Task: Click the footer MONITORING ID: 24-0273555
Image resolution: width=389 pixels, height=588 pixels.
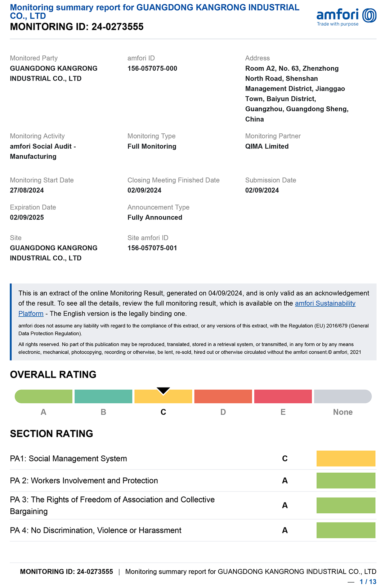Action: 67,571
